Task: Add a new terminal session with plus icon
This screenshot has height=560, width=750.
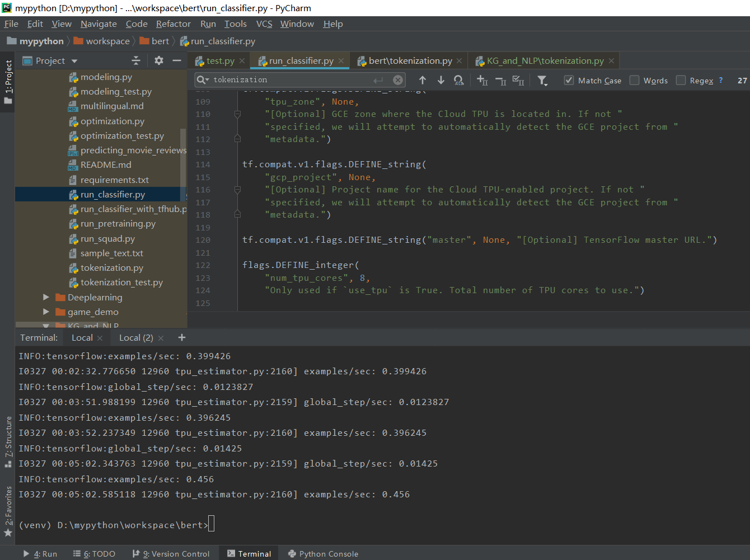Action: 181,337
